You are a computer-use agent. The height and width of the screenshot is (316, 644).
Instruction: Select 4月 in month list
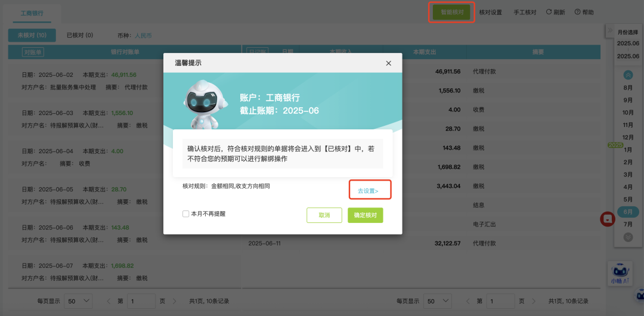(628, 187)
